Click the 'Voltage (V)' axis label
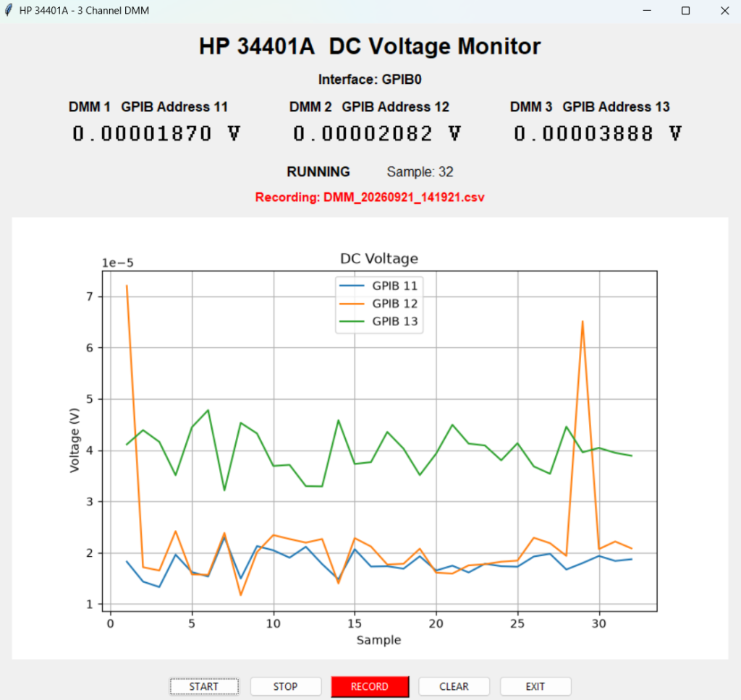 (75, 440)
